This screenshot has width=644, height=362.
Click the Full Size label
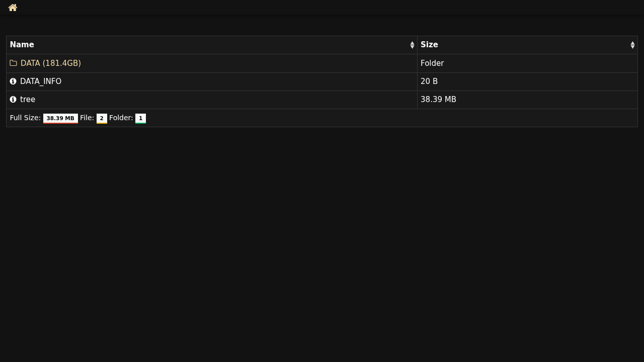(x=25, y=118)
